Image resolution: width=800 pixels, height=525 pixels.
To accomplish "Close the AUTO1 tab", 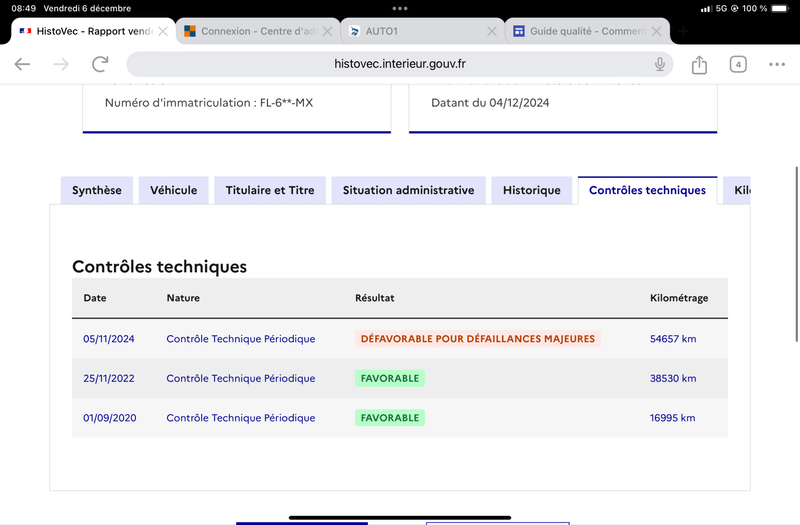I will tap(492, 31).
